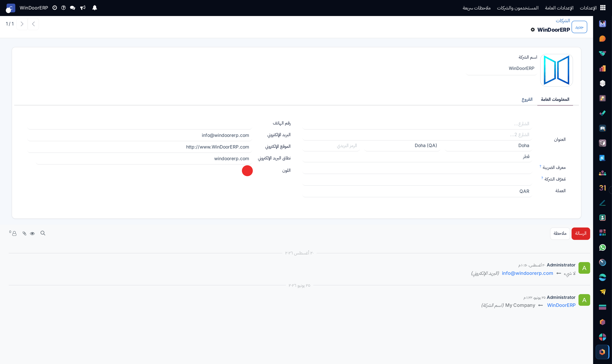
Task: Open the activities clock icon
Action: (55, 8)
